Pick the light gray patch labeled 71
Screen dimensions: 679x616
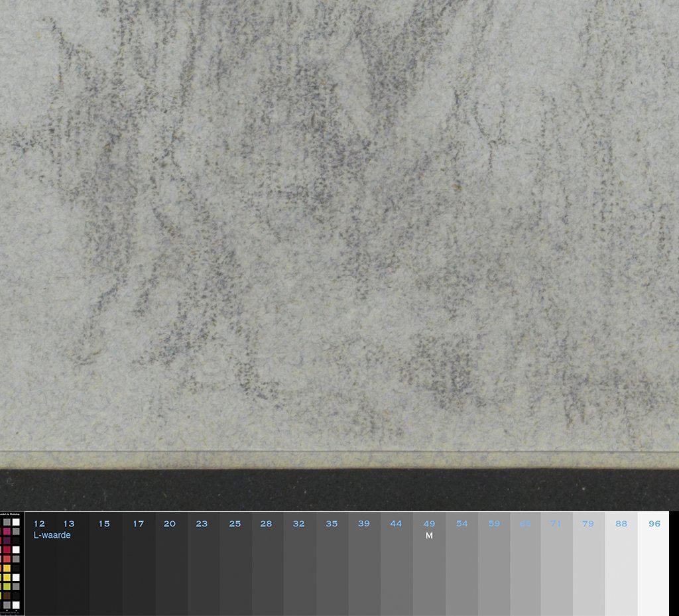tap(556, 570)
